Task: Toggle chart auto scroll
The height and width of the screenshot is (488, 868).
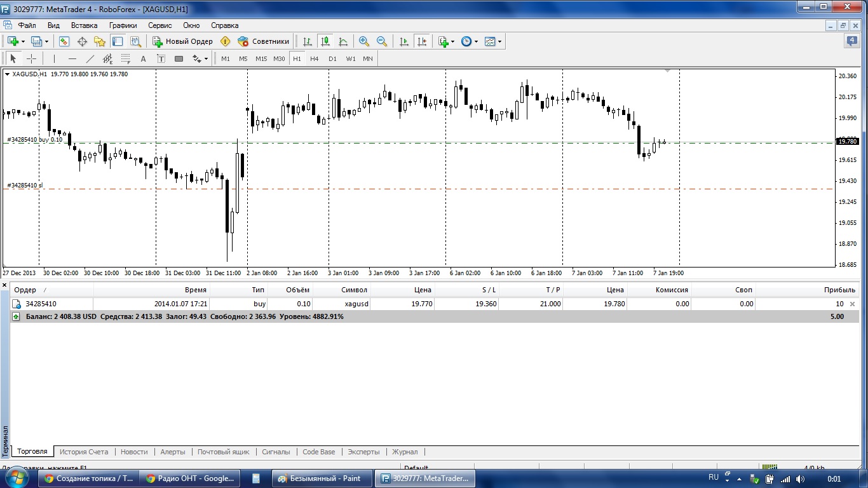Action: tap(403, 41)
